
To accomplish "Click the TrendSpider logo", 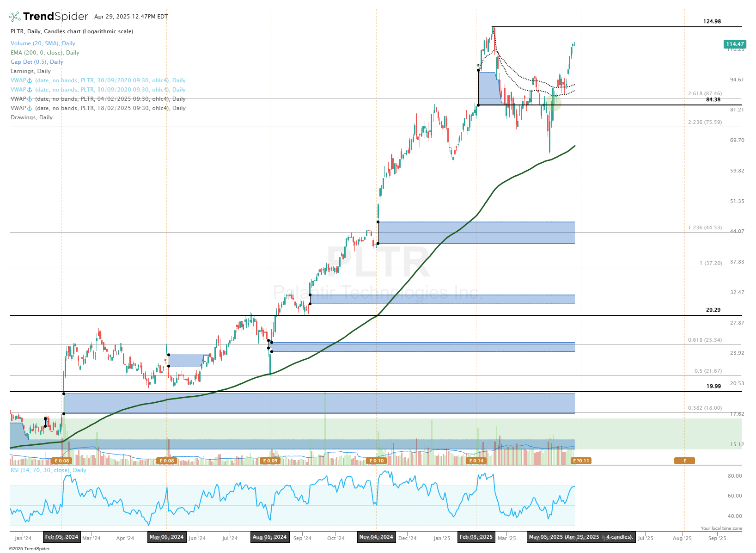I will [x=49, y=17].
